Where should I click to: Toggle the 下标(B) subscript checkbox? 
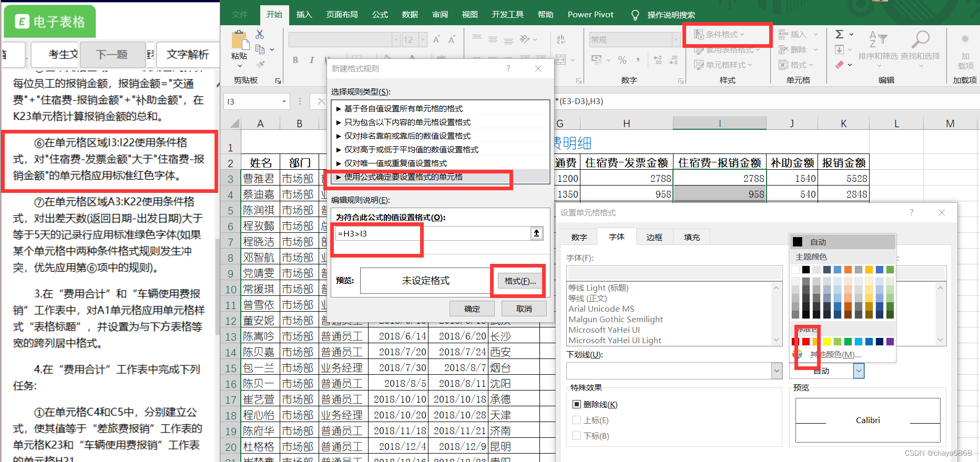tap(577, 436)
